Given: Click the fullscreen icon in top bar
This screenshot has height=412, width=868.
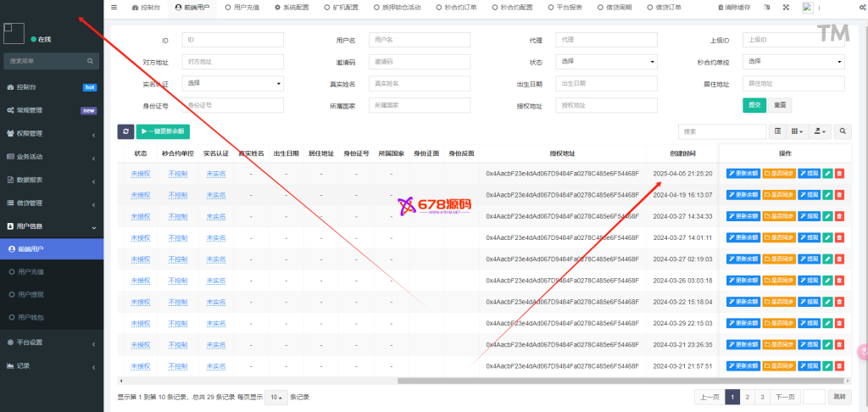Looking at the screenshot, I should pos(786,7).
